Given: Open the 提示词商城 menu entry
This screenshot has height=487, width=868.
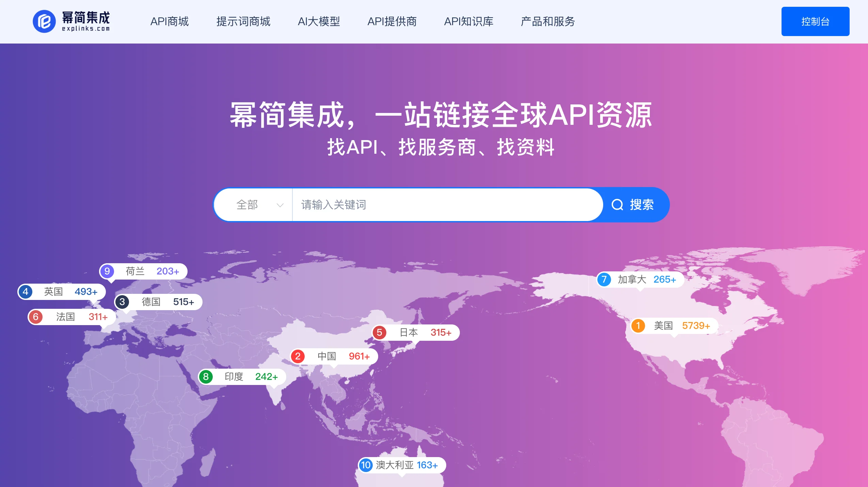Looking at the screenshot, I should pos(242,21).
